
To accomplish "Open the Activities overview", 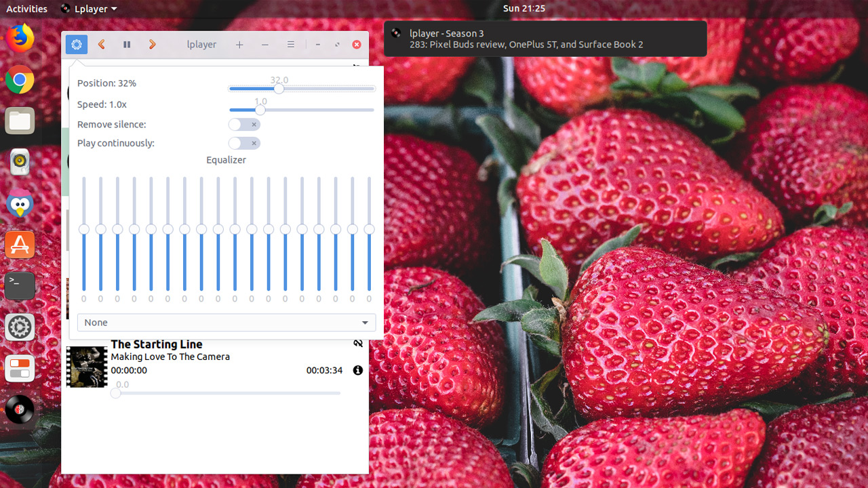I will coord(26,9).
